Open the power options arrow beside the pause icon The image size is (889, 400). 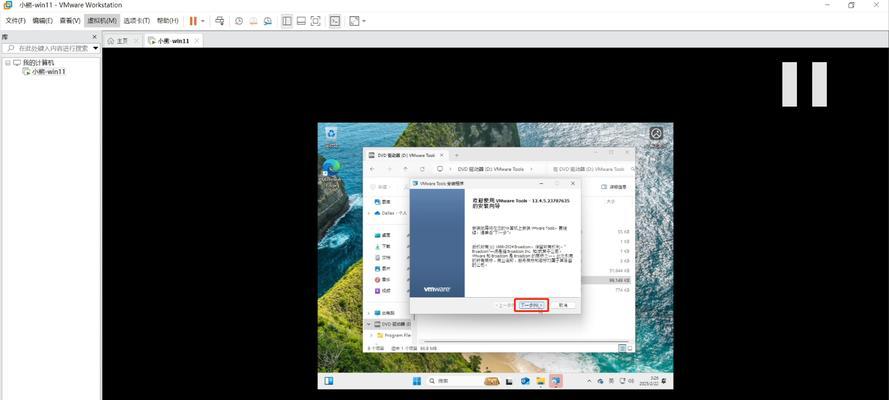(x=202, y=21)
